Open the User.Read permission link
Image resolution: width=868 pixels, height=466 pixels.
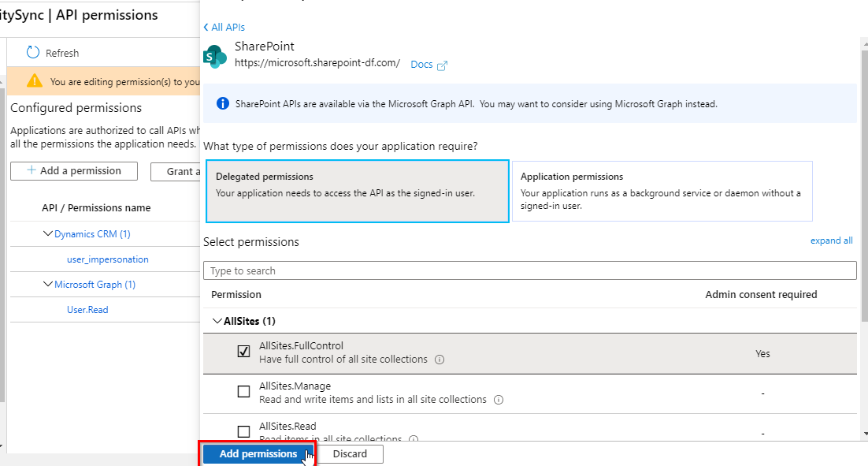[x=87, y=310]
